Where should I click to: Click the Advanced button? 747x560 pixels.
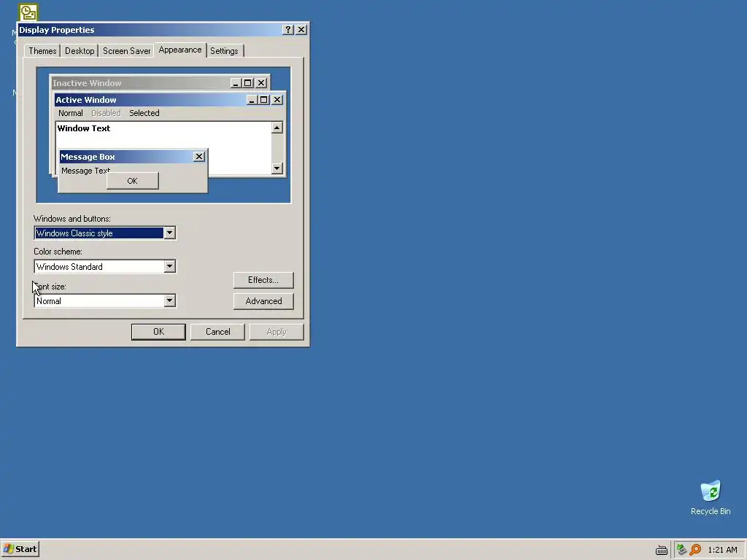263,301
